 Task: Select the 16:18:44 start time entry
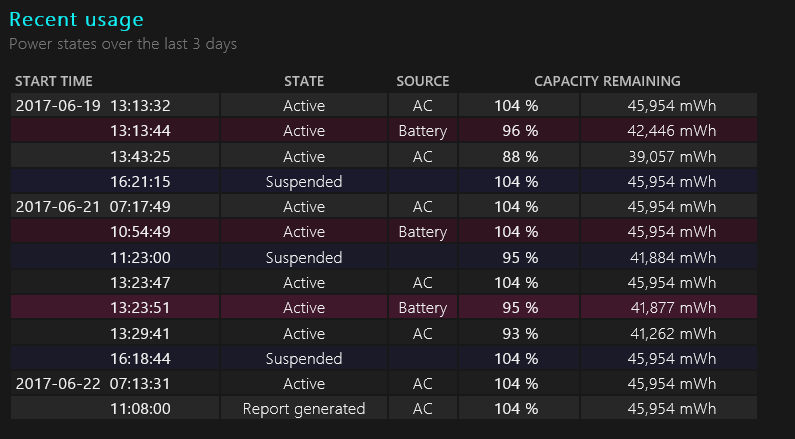click(x=140, y=358)
